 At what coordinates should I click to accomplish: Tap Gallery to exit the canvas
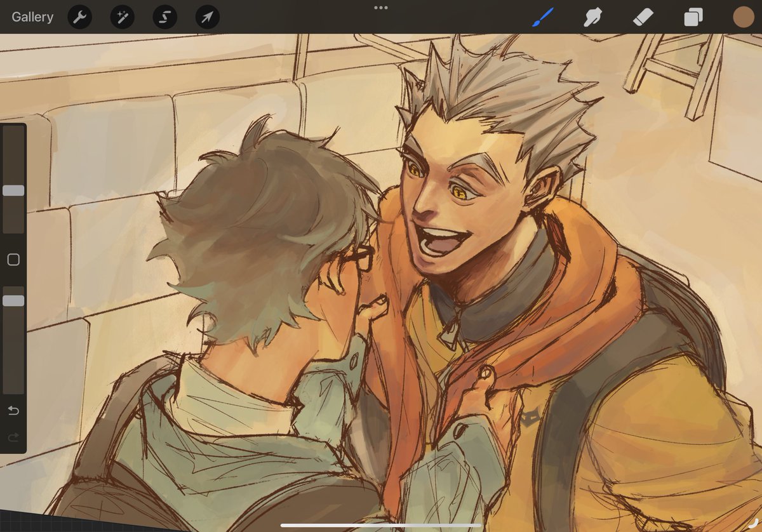pyautogui.click(x=32, y=17)
